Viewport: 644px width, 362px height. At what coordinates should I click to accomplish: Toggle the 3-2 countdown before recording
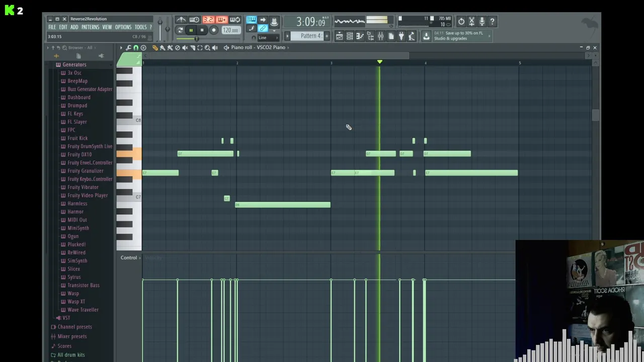click(208, 20)
